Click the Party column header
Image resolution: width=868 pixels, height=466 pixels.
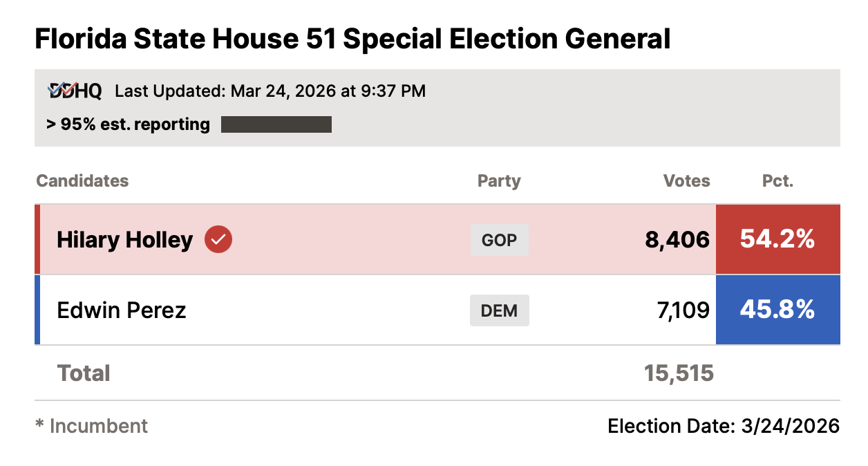tap(499, 181)
